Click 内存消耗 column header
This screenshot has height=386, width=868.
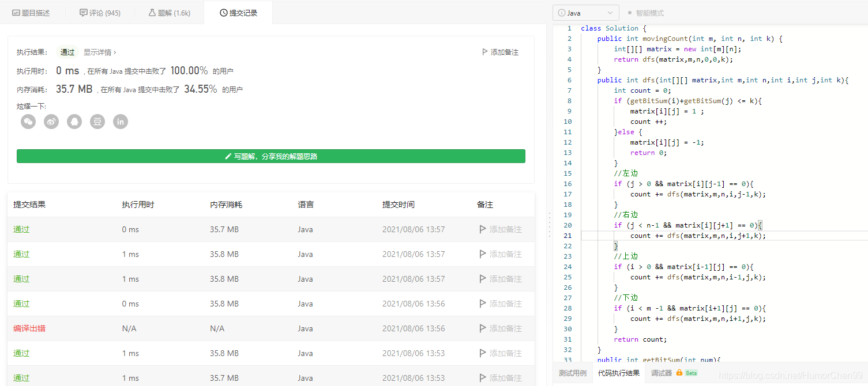pos(226,205)
